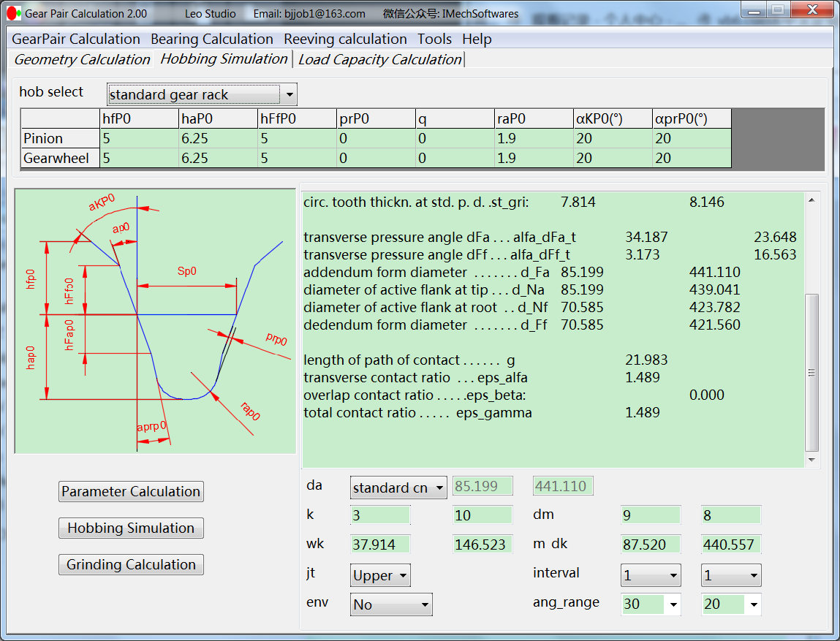Image resolution: width=840 pixels, height=641 pixels.
Task: Click the Gearwheel hfP0 cell
Action: click(x=140, y=159)
